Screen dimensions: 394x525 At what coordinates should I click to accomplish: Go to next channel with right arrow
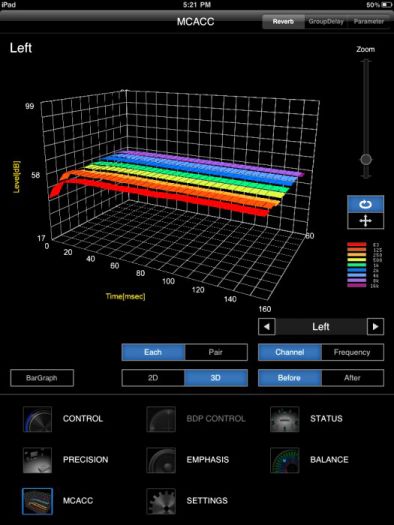[x=375, y=326]
